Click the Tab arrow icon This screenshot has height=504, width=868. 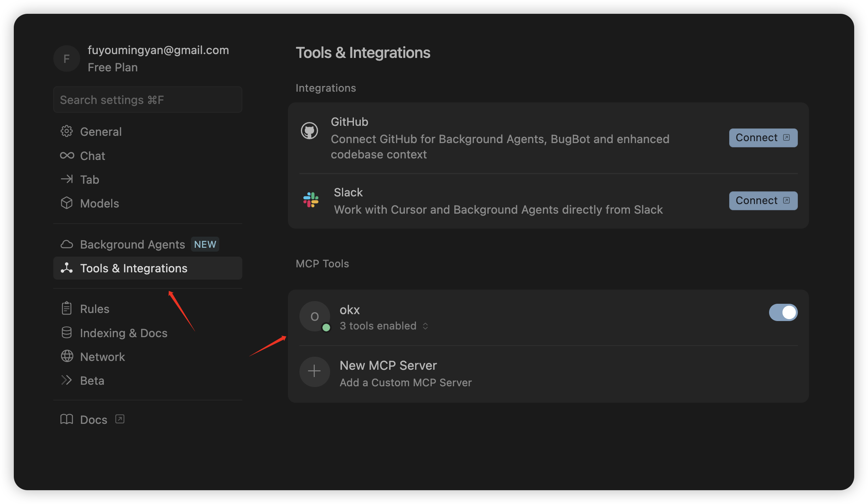[67, 179]
